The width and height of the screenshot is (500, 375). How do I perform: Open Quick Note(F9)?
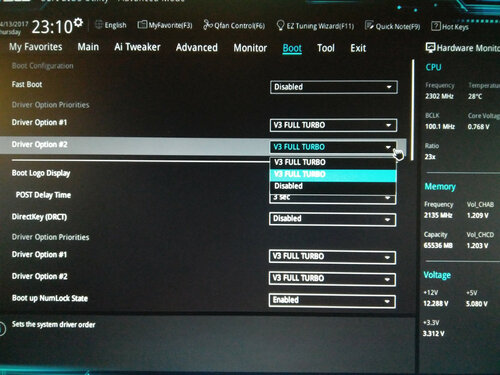(x=392, y=26)
